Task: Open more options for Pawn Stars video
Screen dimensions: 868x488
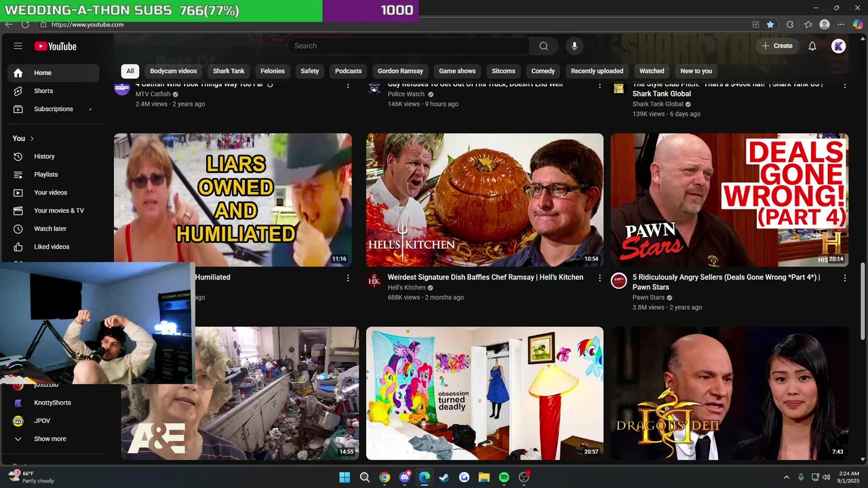Action: (845, 278)
